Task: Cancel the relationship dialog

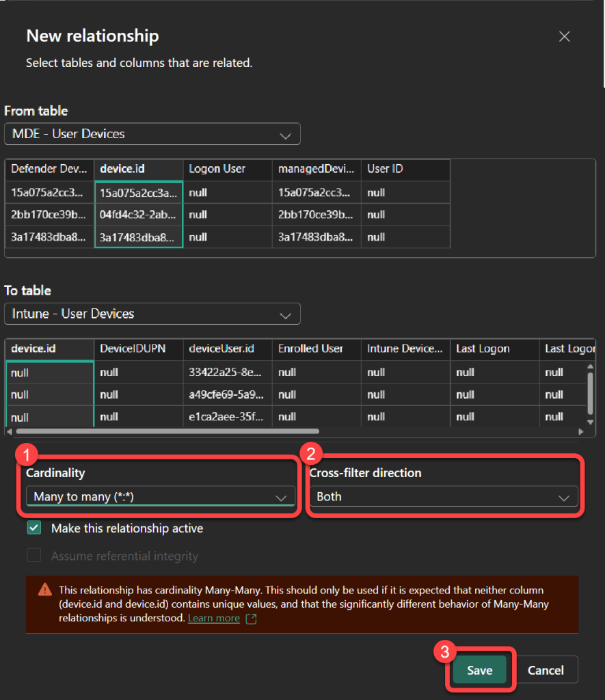Action: click(x=546, y=670)
